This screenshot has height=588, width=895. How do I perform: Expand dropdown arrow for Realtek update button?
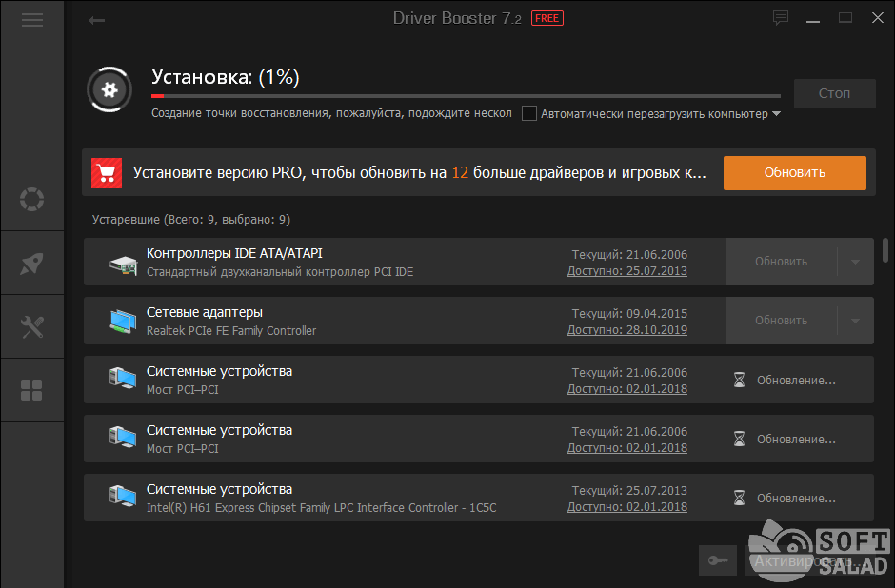pos(856,321)
